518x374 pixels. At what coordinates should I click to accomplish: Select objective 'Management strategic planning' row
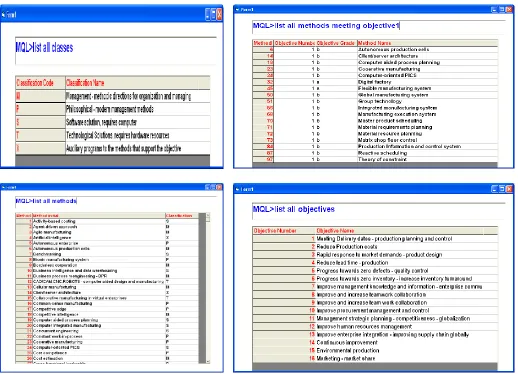[x=375, y=318]
